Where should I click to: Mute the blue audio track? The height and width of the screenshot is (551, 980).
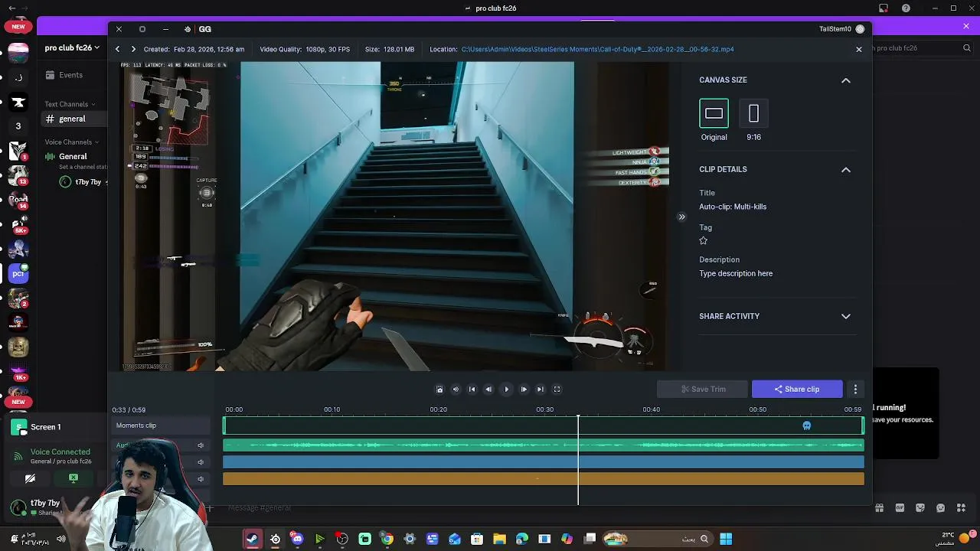[201, 462]
